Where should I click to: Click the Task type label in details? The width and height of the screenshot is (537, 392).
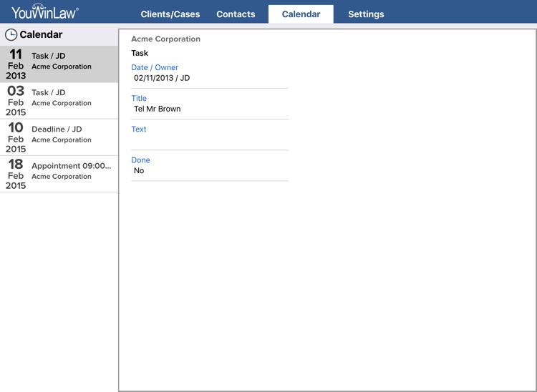pos(140,53)
